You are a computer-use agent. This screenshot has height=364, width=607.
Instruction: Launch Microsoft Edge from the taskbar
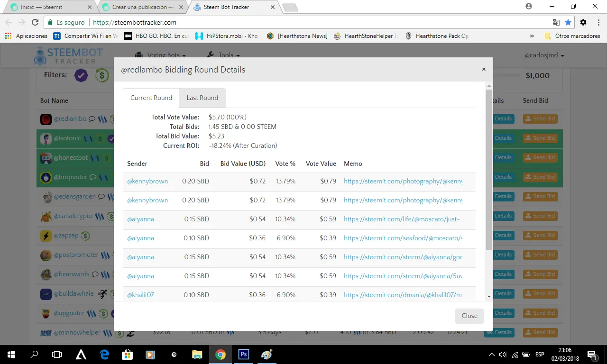pyautogui.click(x=104, y=355)
